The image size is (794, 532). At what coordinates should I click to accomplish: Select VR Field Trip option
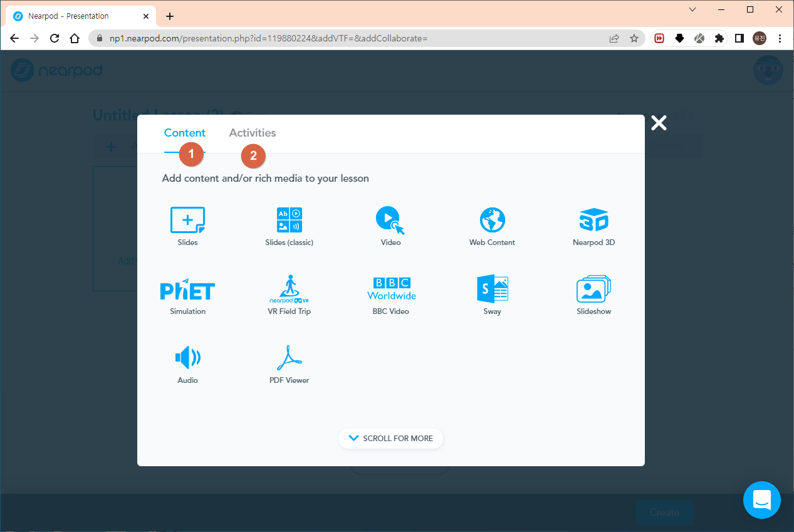[289, 296]
